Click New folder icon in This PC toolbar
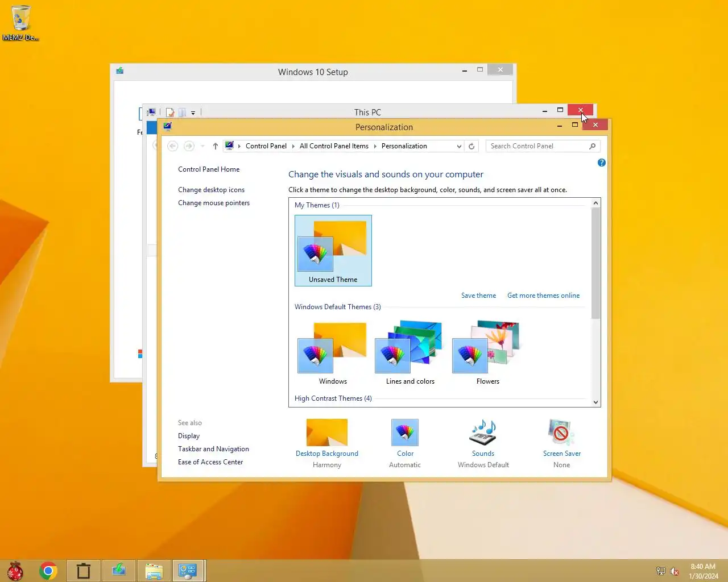The height and width of the screenshot is (582, 728). click(182, 113)
